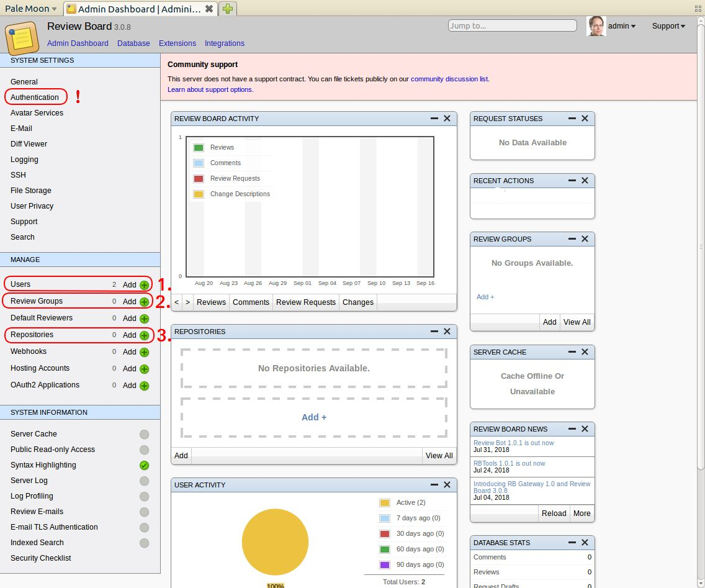This screenshot has height=588, width=705.
Task: Collapse the Server Cache widget
Action: [x=572, y=352]
